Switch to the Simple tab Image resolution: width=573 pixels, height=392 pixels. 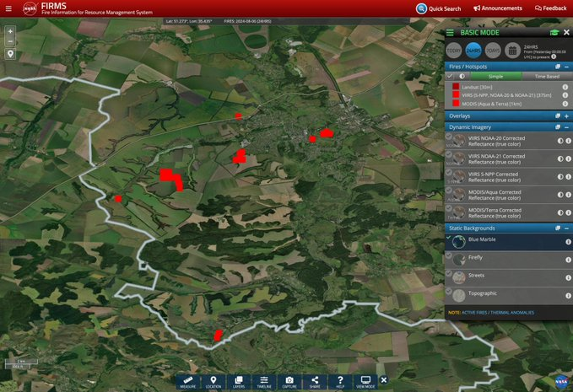pyautogui.click(x=495, y=76)
